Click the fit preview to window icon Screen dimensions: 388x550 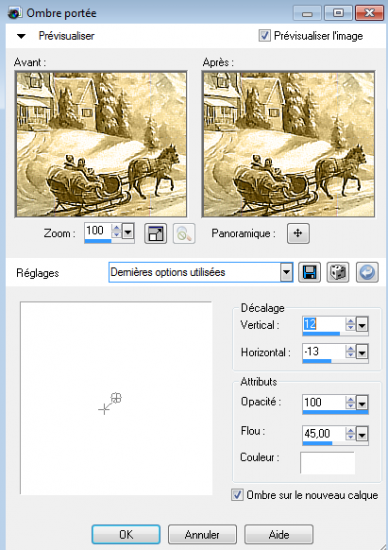click(155, 234)
